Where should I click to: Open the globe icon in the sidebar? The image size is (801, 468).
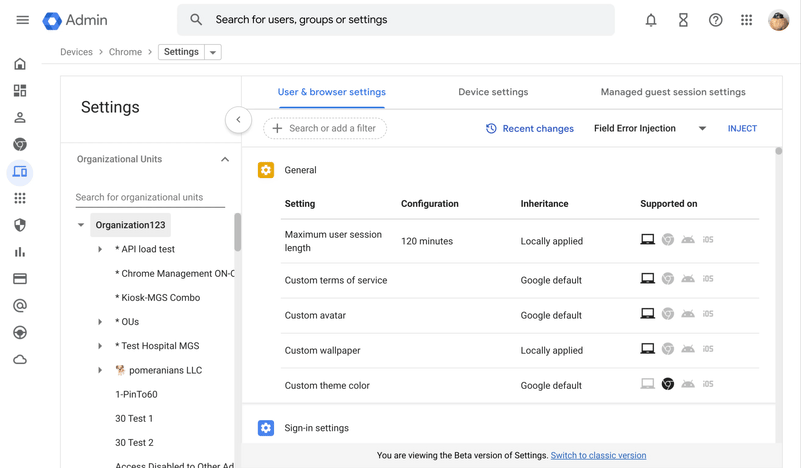[x=20, y=333]
